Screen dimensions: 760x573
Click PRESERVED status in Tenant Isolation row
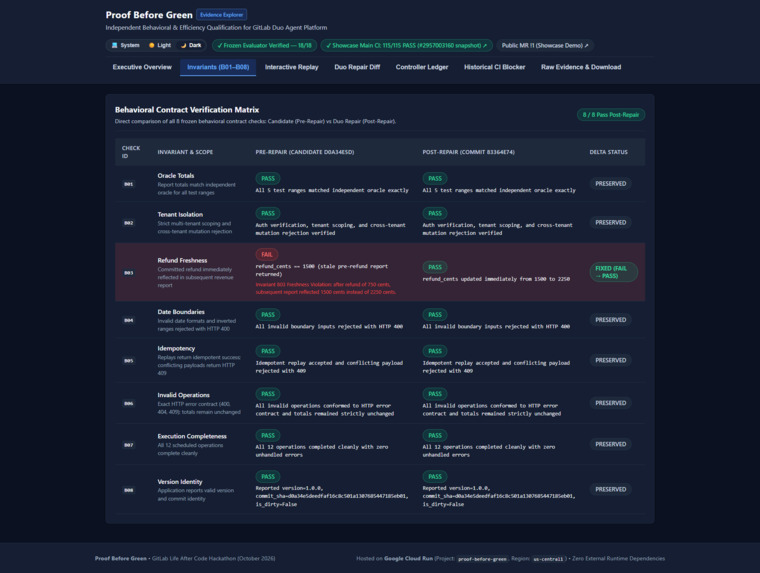coord(610,223)
